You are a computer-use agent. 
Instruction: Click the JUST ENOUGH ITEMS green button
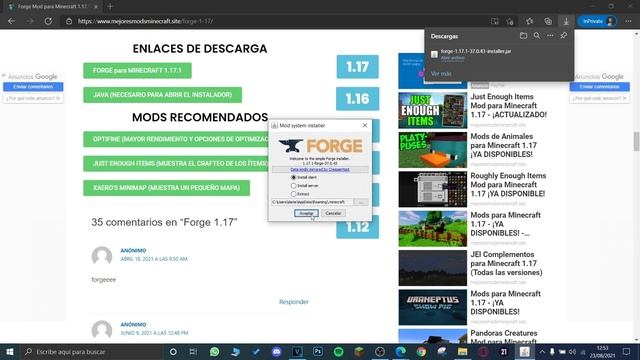click(x=176, y=164)
